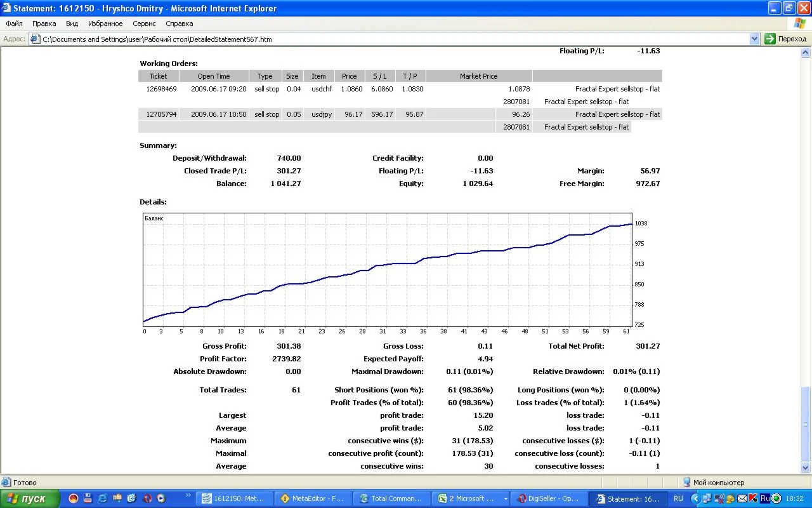Click the RU language indicator
Screen dimensions: 812x508
coord(678,498)
